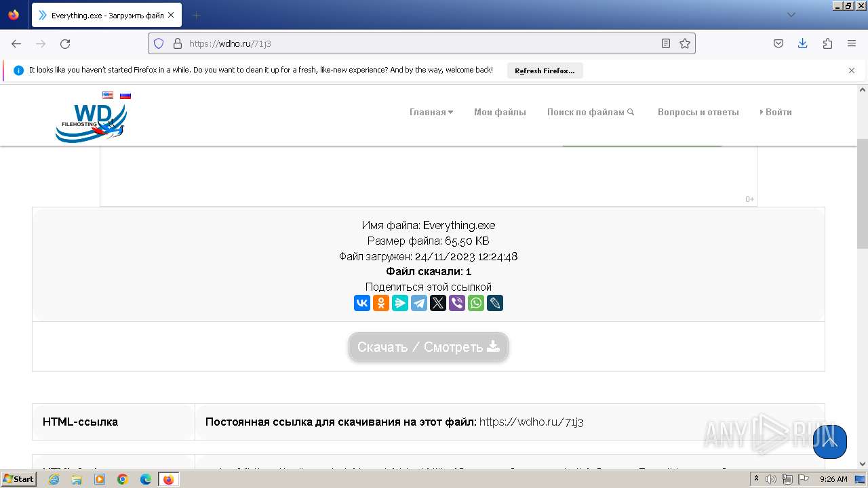Open Windows Start menu
The image size is (868, 488).
pyautogui.click(x=18, y=479)
